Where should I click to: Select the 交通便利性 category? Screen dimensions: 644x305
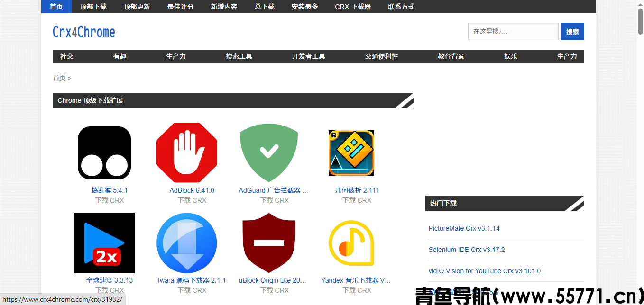[381, 56]
